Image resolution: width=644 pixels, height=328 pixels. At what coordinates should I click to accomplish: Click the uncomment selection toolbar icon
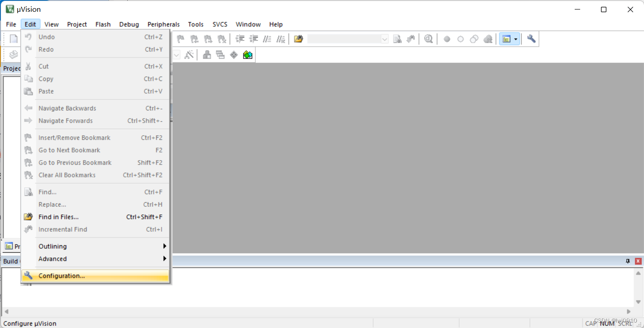click(281, 39)
